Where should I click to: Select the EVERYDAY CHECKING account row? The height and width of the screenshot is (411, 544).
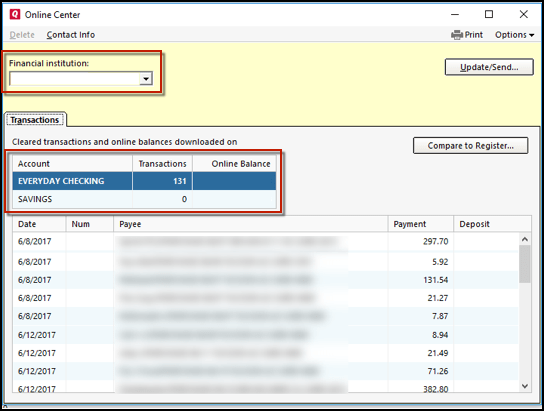[144, 181]
